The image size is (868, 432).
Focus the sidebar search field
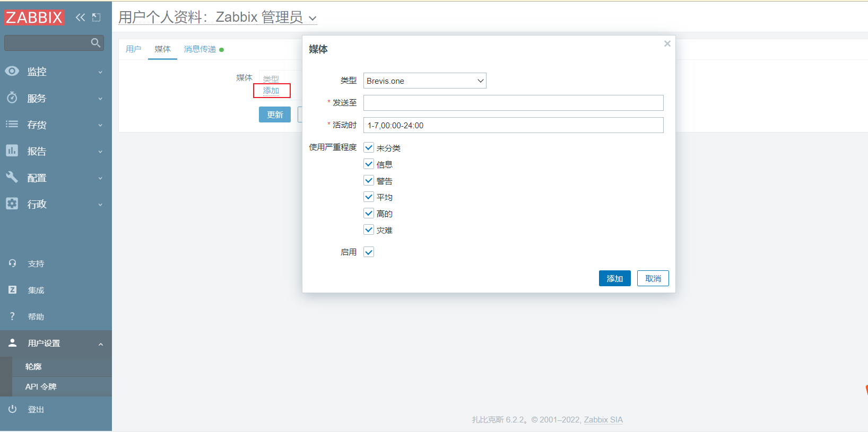tap(54, 43)
